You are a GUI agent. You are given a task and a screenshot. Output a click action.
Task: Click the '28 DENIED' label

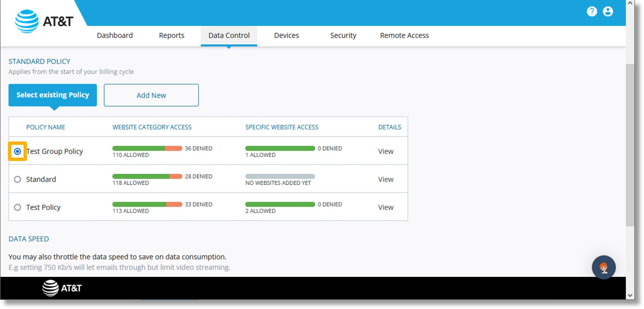pos(198,176)
